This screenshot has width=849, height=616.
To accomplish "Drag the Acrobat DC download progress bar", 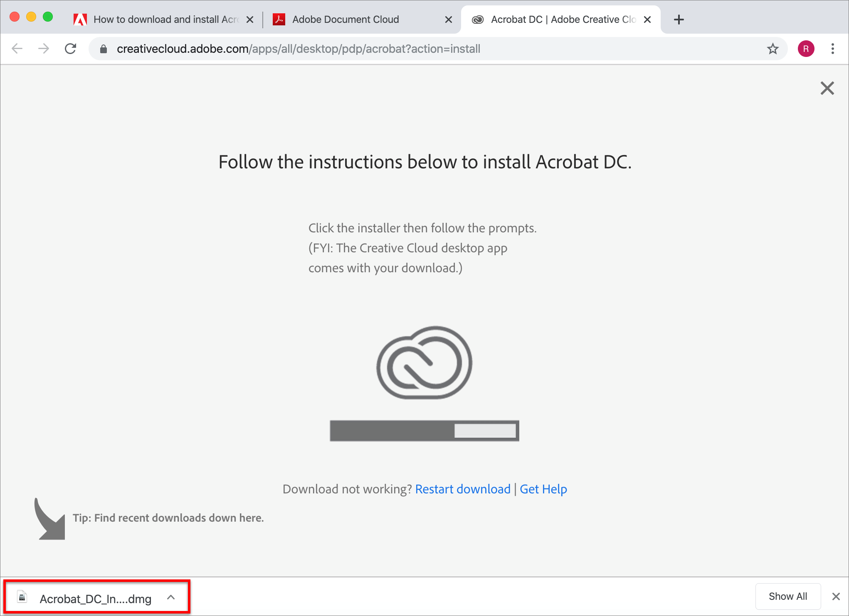I will [424, 431].
